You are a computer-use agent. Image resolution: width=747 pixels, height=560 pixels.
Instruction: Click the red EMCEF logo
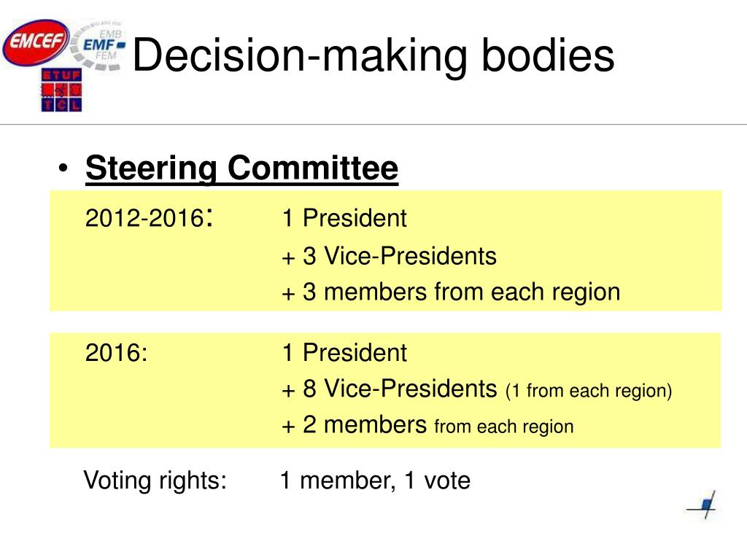(36, 42)
